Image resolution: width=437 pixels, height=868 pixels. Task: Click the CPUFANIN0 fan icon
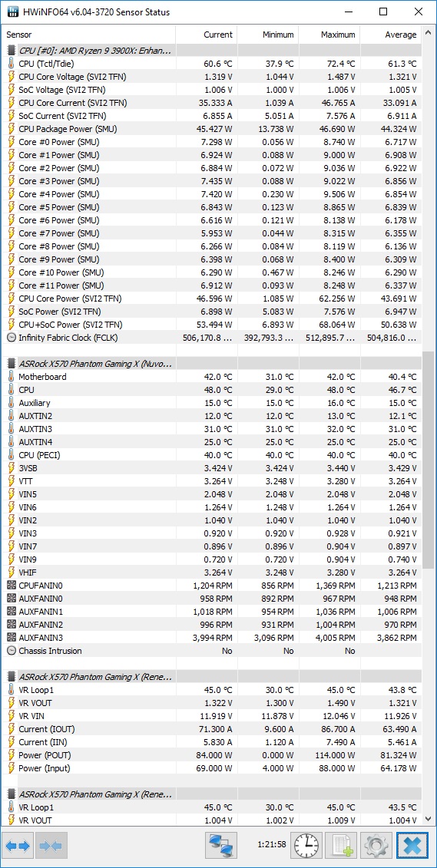pos(11,586)
